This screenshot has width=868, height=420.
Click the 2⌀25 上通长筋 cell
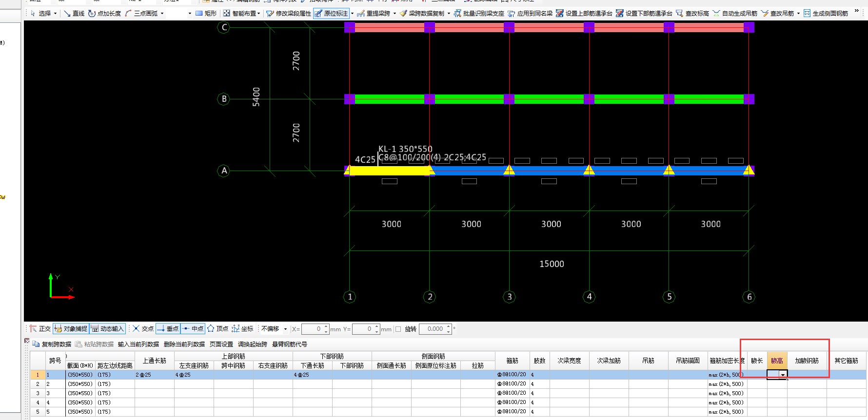[154, 375]
